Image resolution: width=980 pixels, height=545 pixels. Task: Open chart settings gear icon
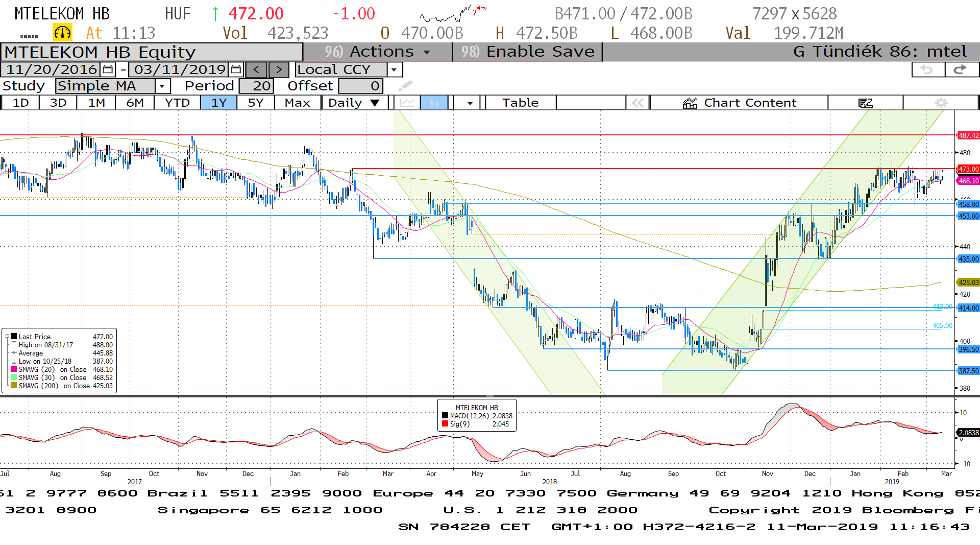tap(941, 103)
